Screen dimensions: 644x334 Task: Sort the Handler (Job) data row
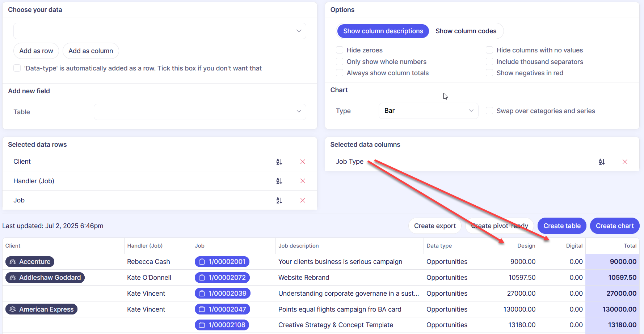[279, 181]
